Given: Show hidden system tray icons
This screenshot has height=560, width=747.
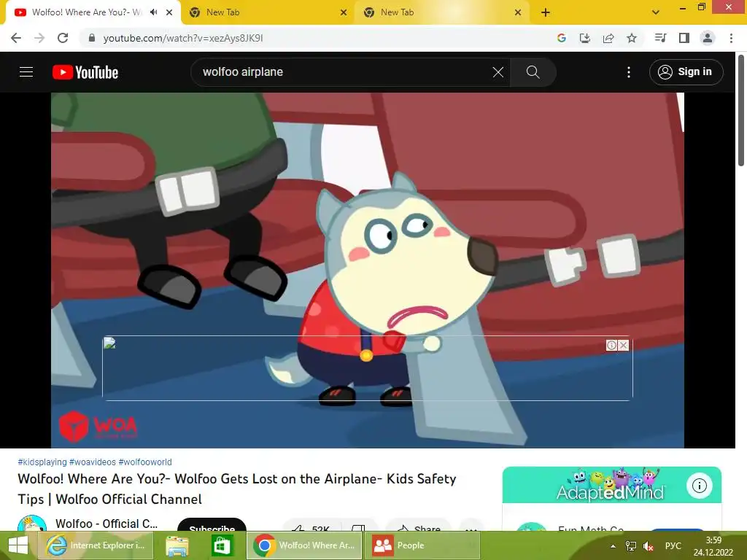Looking at the screenshot, I should pyautogui.click(x=613, y=545).
